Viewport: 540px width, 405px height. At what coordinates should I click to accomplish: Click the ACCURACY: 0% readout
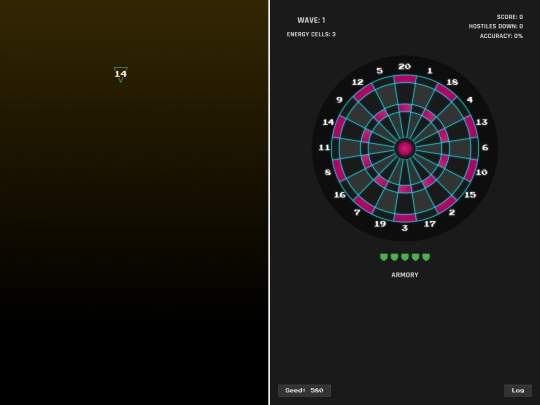(x=501, y=36)
